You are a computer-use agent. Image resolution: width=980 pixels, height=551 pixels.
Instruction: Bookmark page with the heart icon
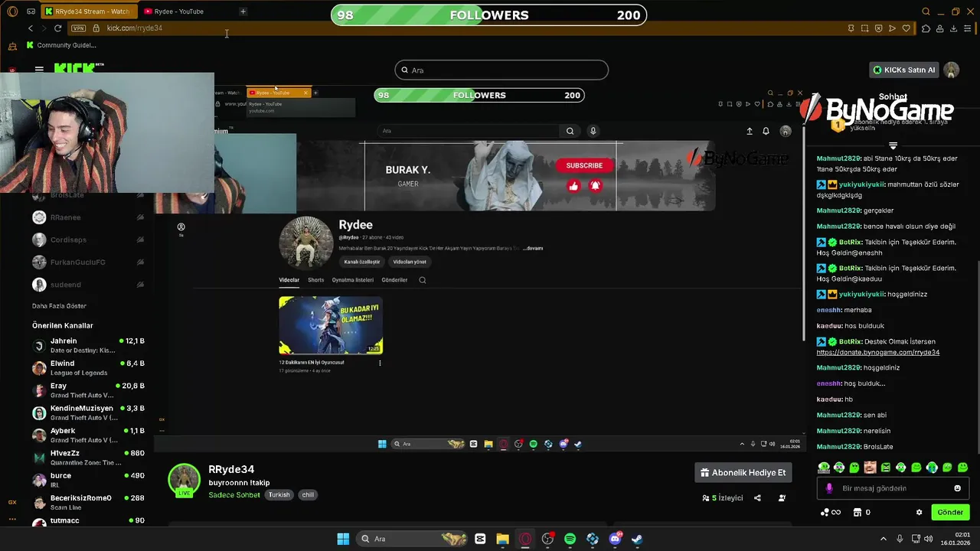906,28
